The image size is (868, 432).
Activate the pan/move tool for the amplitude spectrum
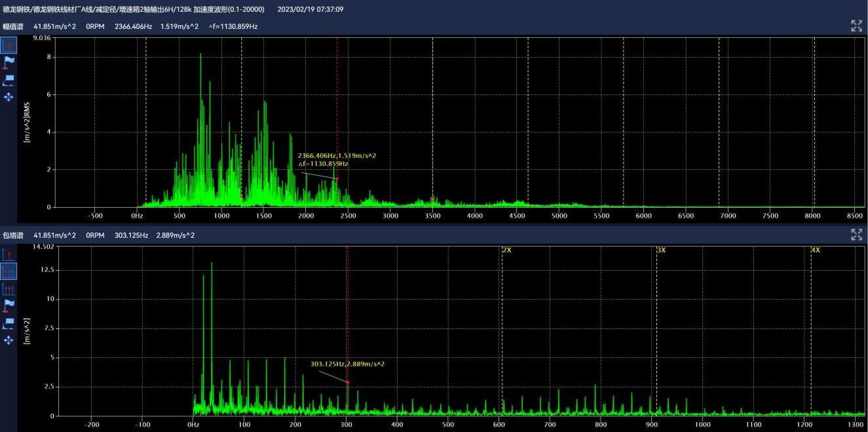click(x=9, y=97)
